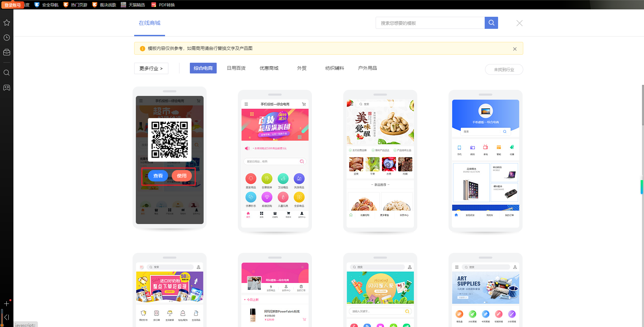Select the 优惠商城 category
This screenshot has width=644, height=327.
pos(269,68)
